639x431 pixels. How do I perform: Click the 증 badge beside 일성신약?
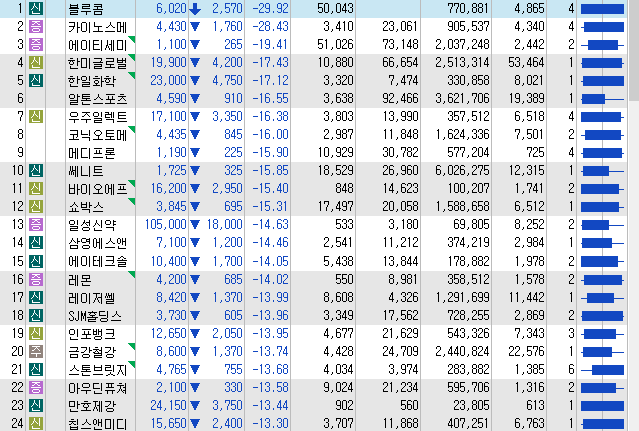point(36,224)
